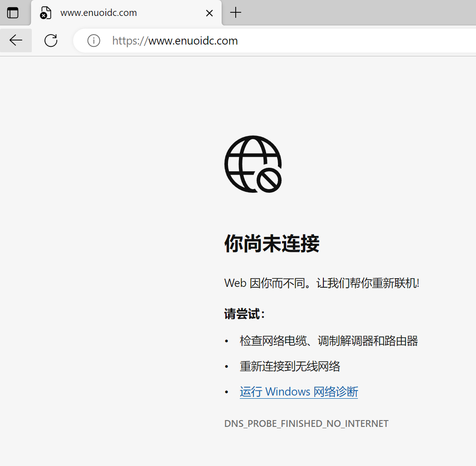
Task: Click the 你尚未连接 heading
Action: coord(272,244)
